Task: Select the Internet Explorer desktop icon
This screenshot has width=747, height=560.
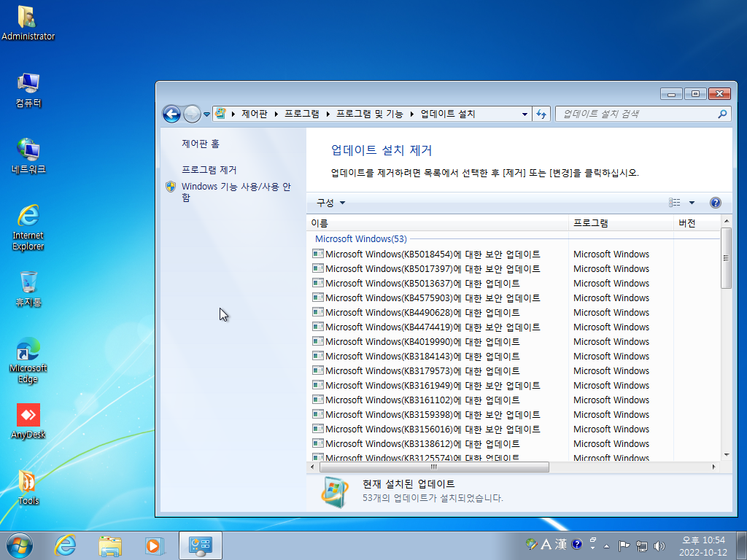Action: pos(28,227)
